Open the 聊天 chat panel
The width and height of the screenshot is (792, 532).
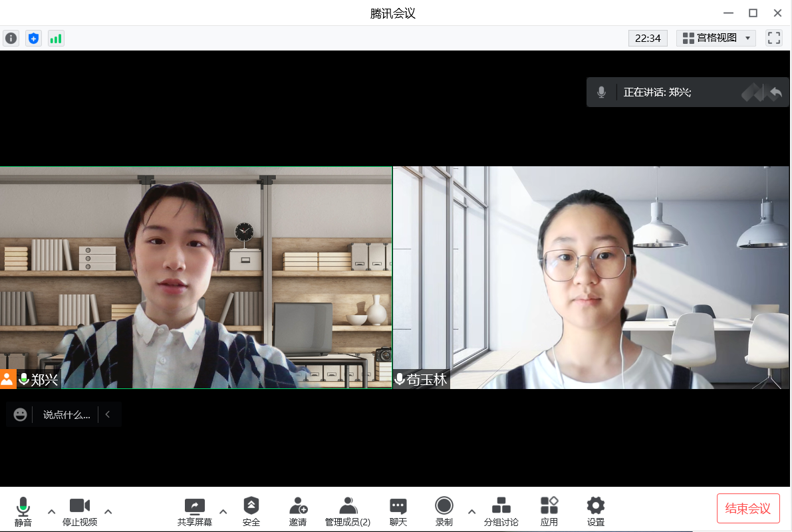point(398,511)
